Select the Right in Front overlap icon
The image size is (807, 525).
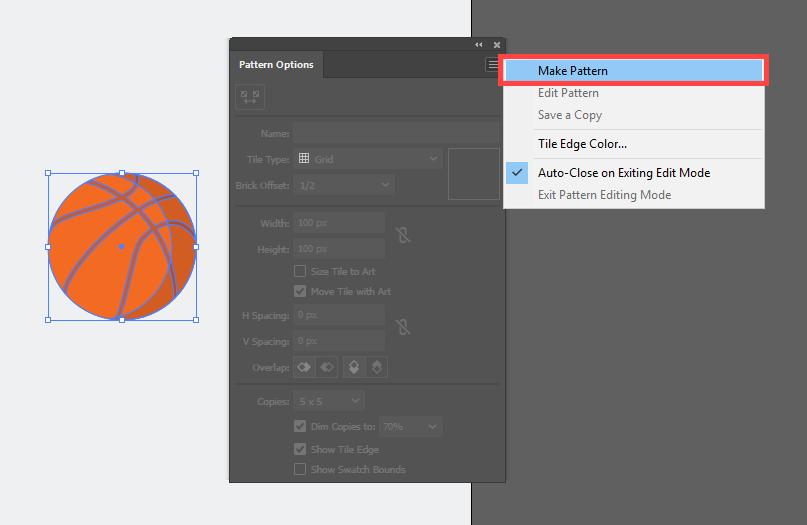(x=326, y=367)
